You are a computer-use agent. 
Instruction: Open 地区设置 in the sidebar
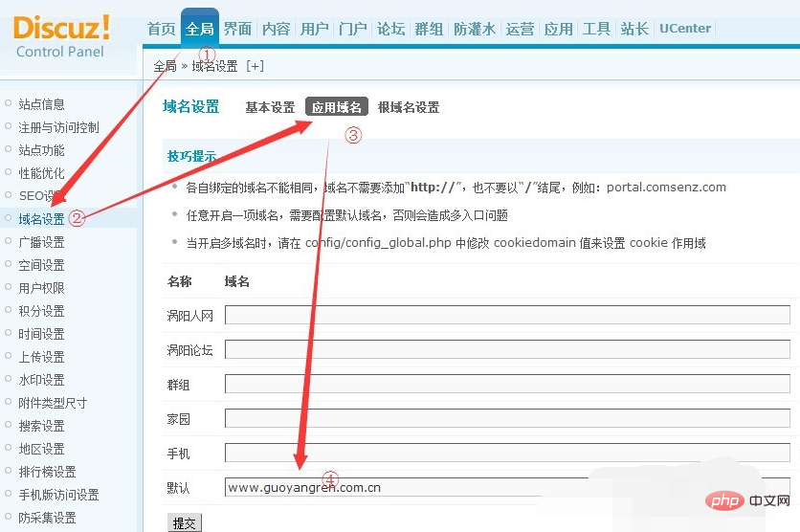(x=41, y=449)
